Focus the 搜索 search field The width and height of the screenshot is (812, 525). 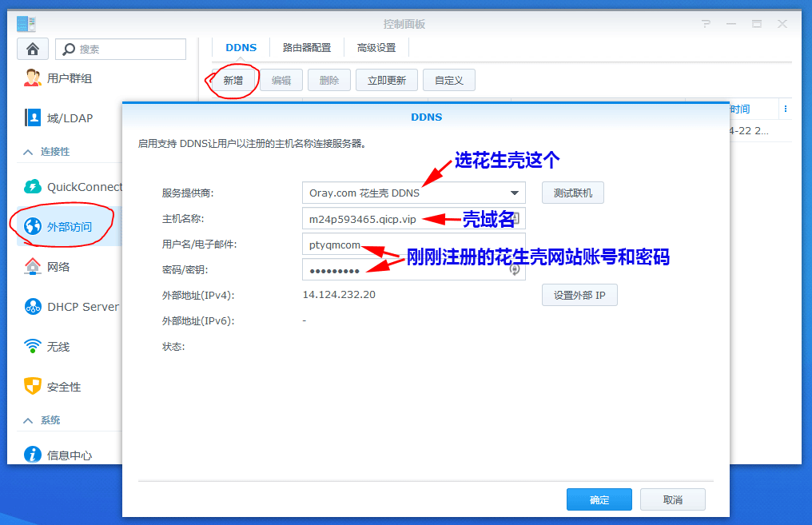[121, 50]
